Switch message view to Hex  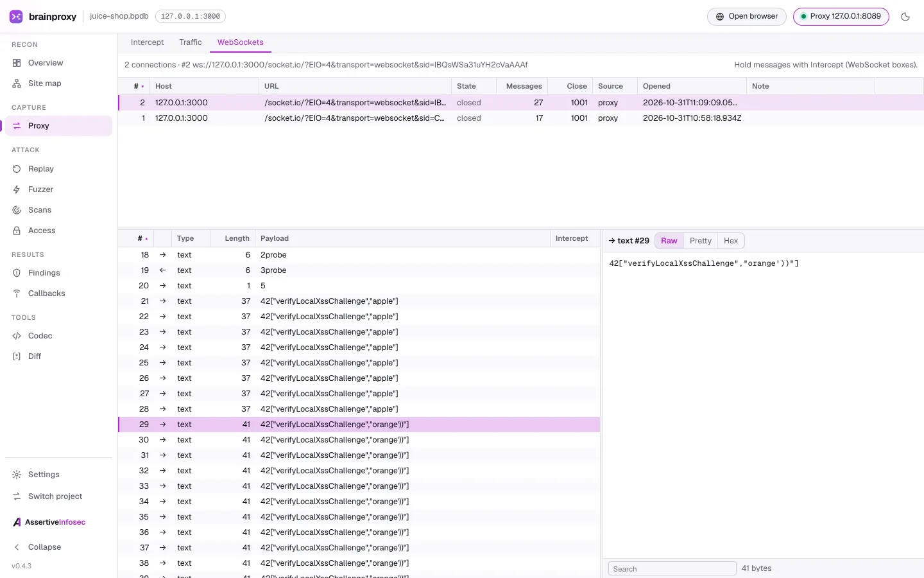tap(731, 241)
